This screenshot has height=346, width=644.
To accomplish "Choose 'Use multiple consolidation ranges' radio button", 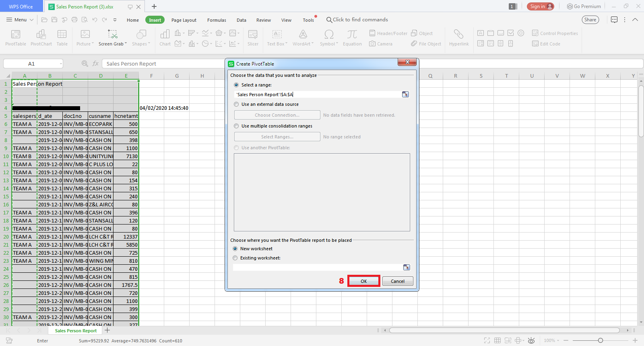I will tap(236, 126).
